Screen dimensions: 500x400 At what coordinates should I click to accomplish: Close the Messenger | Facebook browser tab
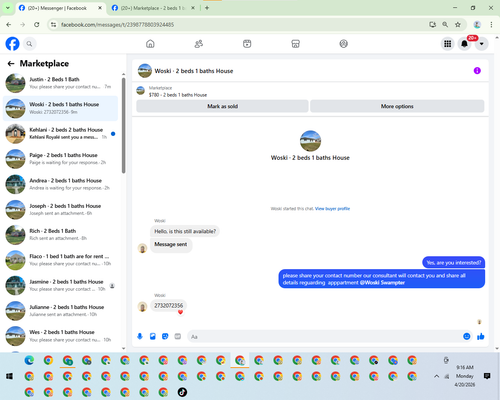coord(100,8)
